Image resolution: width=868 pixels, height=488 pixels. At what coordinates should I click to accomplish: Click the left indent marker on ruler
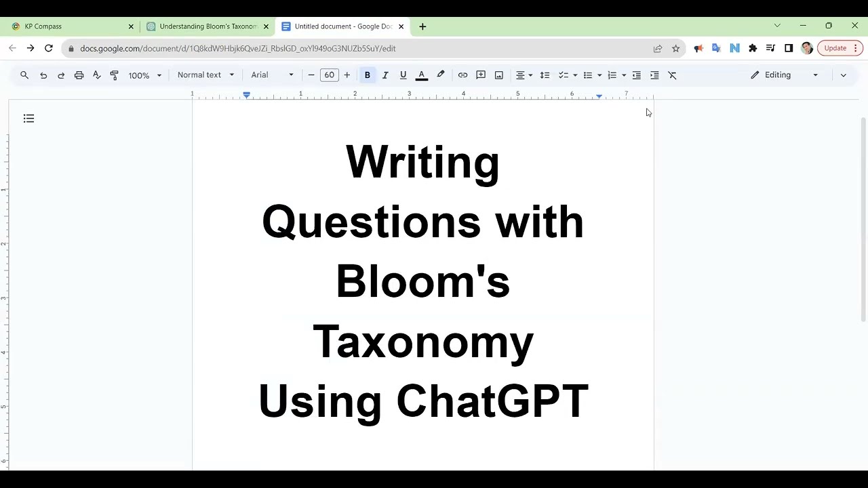(x=247, y=95)
